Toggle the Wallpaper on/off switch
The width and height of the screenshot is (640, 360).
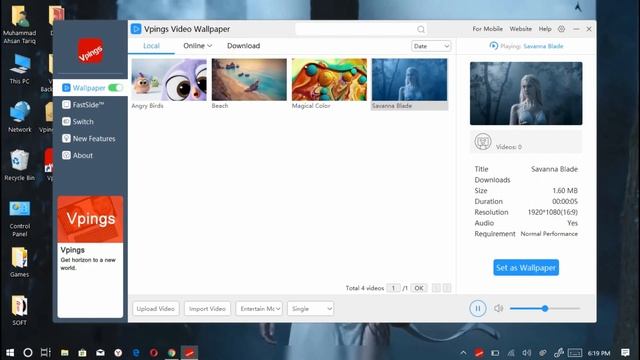(116, 88)
